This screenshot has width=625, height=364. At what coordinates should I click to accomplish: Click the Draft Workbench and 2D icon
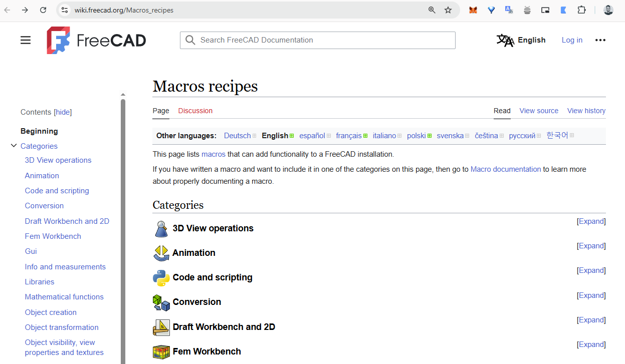click(x=161, y=327)
